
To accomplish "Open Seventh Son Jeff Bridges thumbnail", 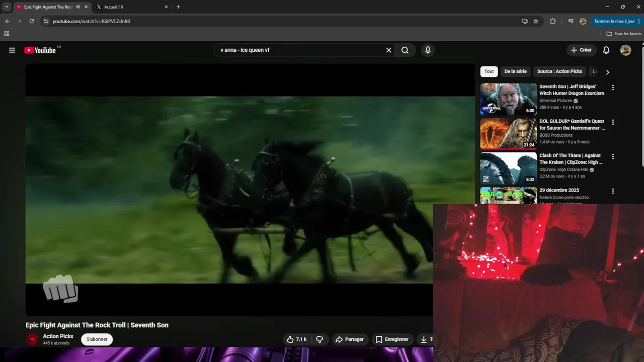I will click(x=509, y=100).
